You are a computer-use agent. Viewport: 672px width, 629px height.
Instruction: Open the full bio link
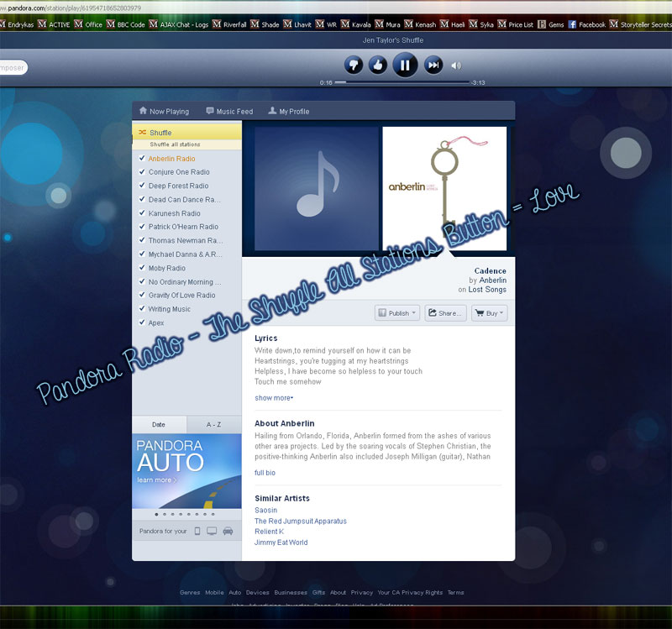coord(265,473)
